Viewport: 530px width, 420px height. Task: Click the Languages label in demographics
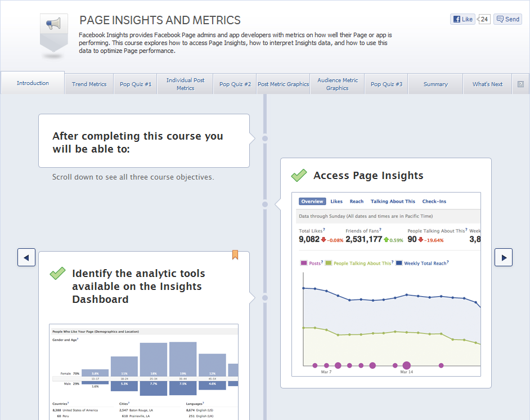(194, 404)
